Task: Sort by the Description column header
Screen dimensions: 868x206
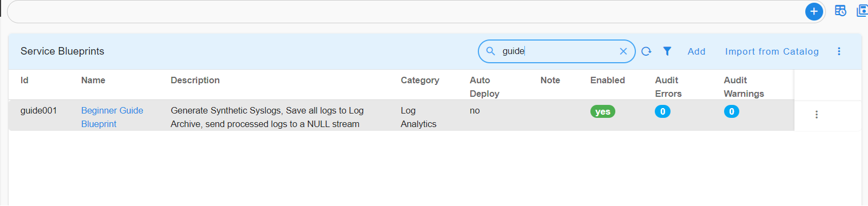Action: (x=195, y=80)
